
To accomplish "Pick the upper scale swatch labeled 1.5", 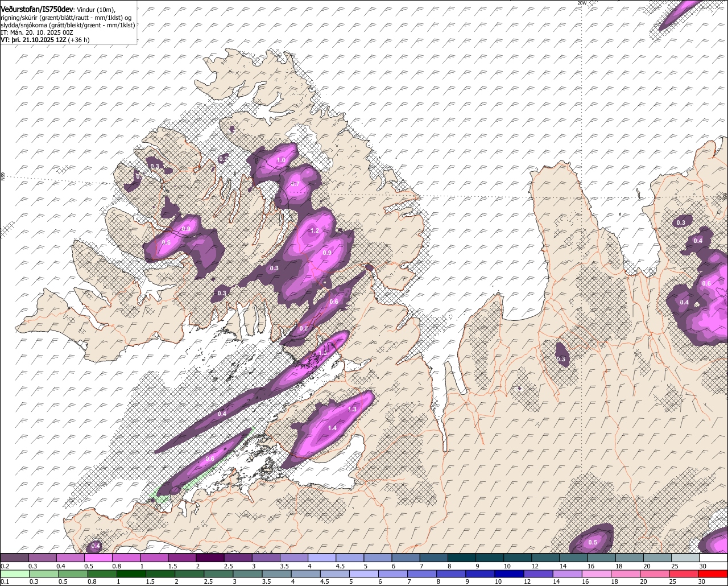I will click(182, 558).
